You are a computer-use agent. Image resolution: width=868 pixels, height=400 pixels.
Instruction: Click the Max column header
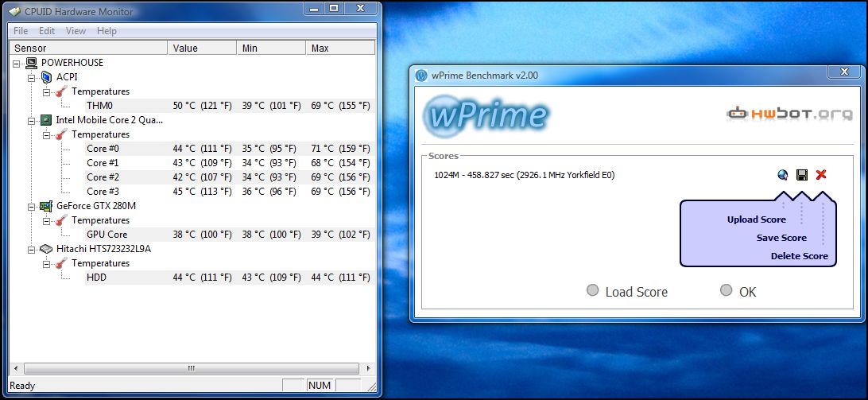pyautogui.click(x=340, y=49)
